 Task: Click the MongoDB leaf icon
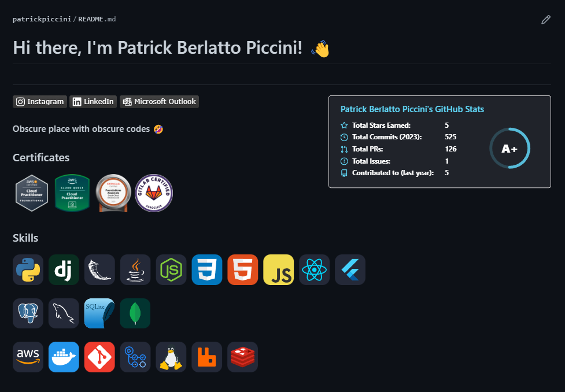click(x=135, y=313)
